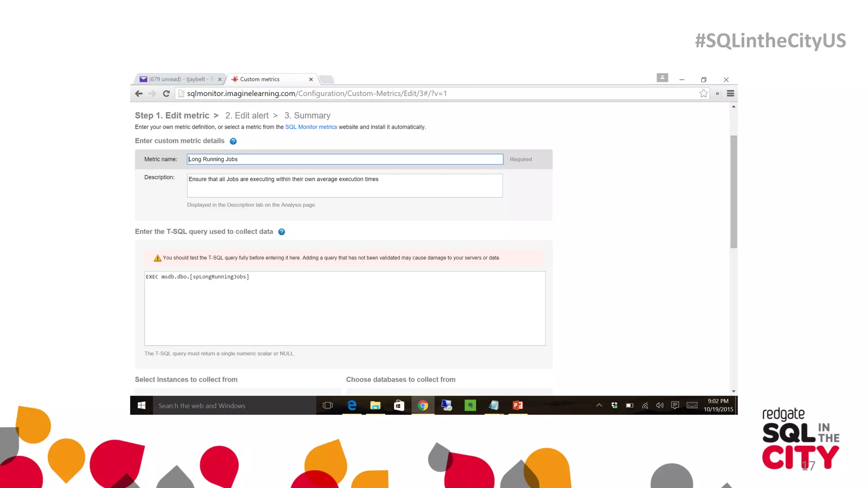
Task: Expand the browser extensions overflow chevron
Action: [x=717, y=94]
